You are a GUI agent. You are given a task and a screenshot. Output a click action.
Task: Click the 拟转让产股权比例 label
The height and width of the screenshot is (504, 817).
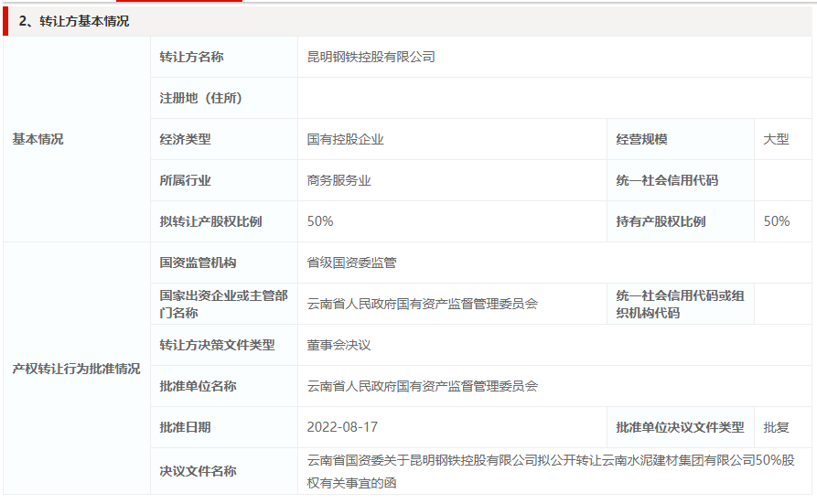click(210, 221)
